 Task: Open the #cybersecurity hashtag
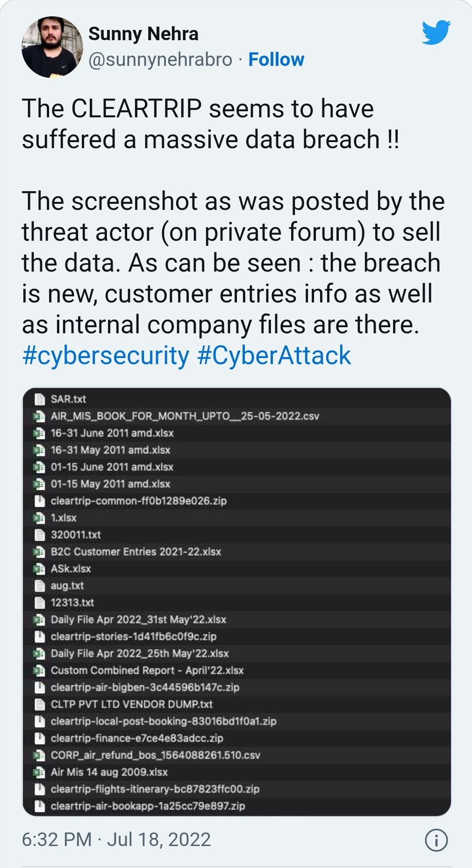[106, 355]
